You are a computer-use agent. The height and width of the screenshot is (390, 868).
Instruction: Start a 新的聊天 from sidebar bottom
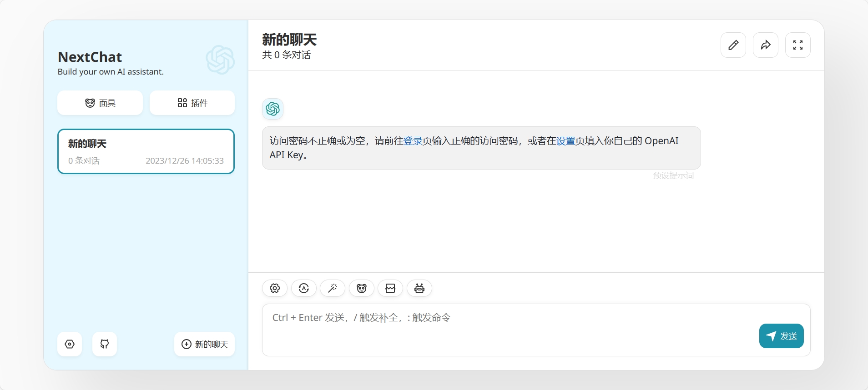(205, 344)
